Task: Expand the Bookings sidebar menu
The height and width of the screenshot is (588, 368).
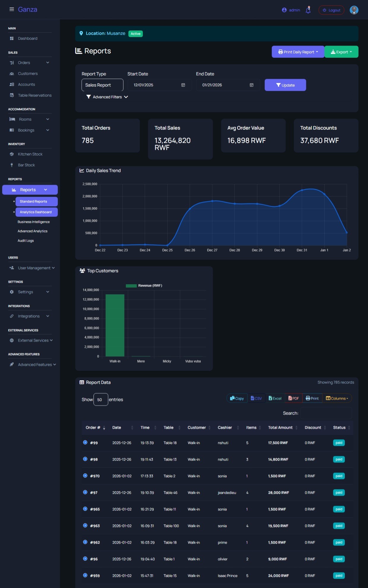Action: point(29,130)
